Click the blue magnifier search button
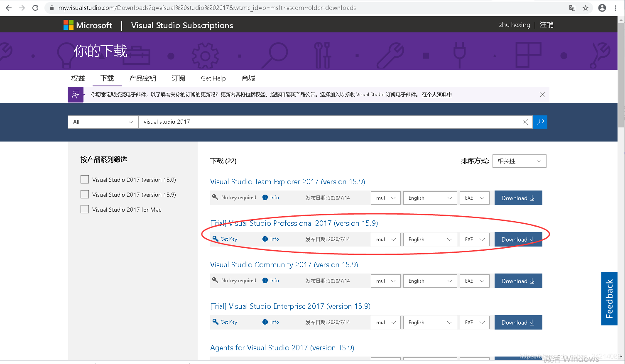 540,122
